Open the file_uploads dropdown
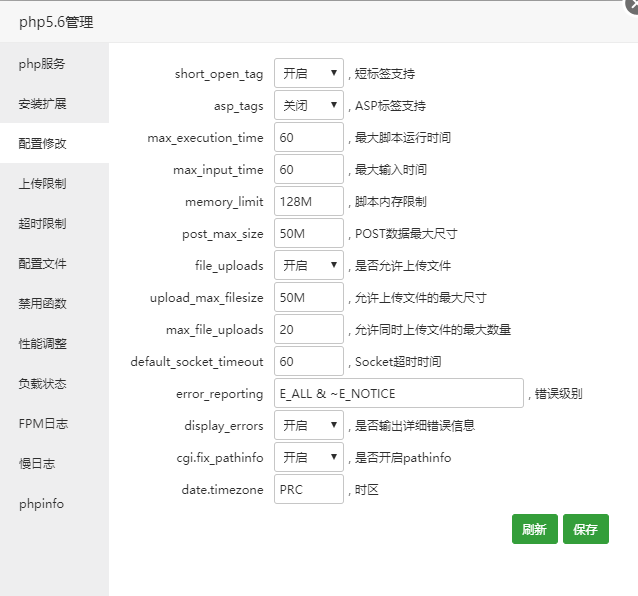The height and width of the screenshot is (596, 638). pos(309,265)
